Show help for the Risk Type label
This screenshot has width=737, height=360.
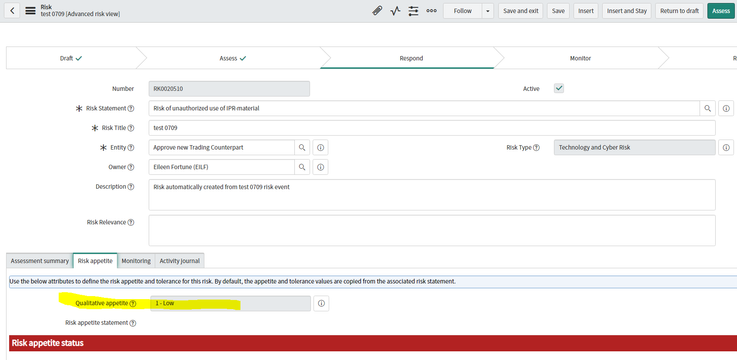pyautogui.click(x=536, y=148)
